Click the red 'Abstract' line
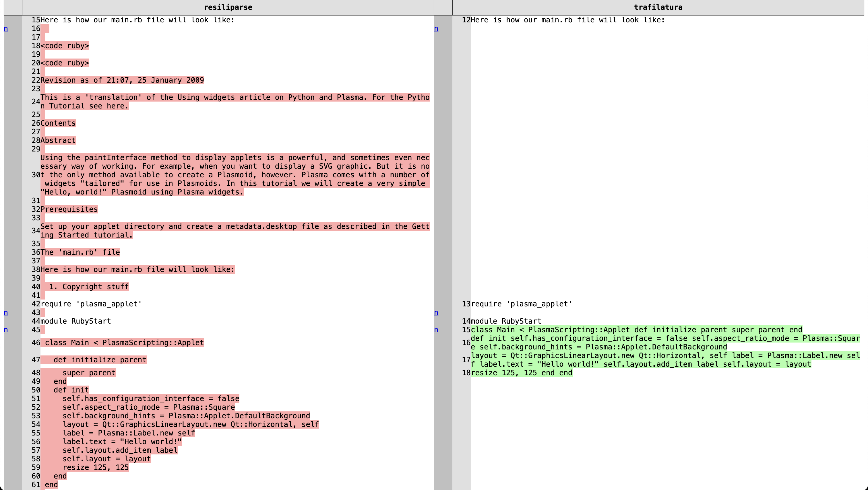Viewport: 868px width, 490px height. (x=58, y=141)
